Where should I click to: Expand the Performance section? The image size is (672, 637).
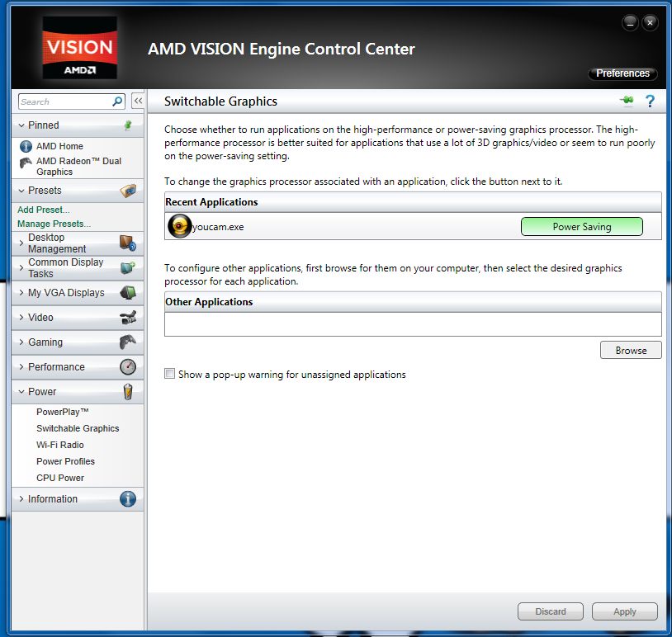[21, 366]
